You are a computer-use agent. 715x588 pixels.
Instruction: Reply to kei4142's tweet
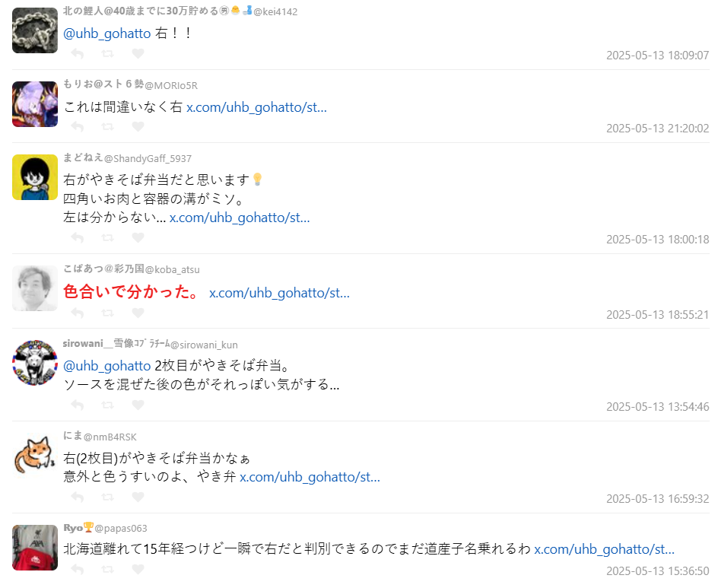[x=78, y=54]
